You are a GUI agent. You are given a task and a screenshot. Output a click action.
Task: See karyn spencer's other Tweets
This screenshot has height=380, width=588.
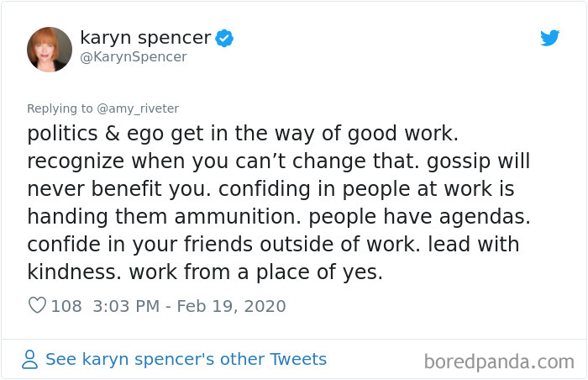tap(185, 359)
